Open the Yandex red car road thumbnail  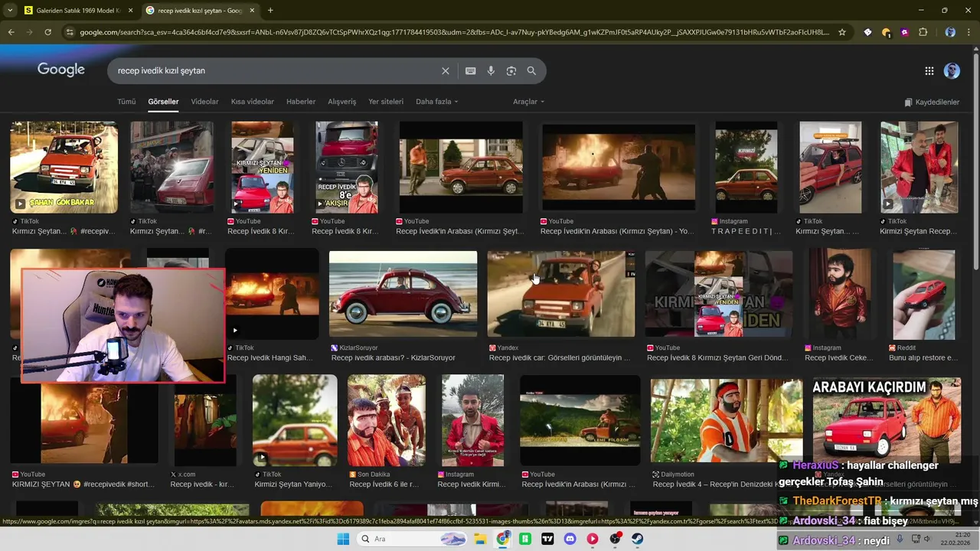(x=561, y=294)
